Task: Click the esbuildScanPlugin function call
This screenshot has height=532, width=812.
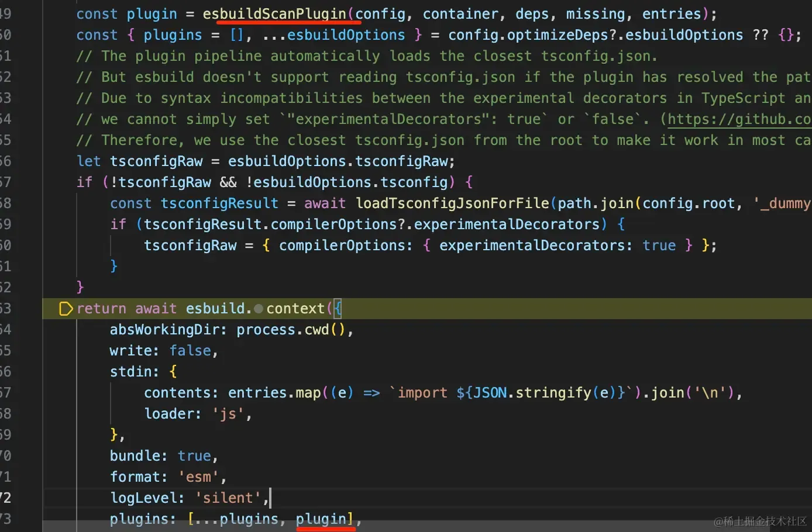Action: pyautogui.click(x=274, y=14)
